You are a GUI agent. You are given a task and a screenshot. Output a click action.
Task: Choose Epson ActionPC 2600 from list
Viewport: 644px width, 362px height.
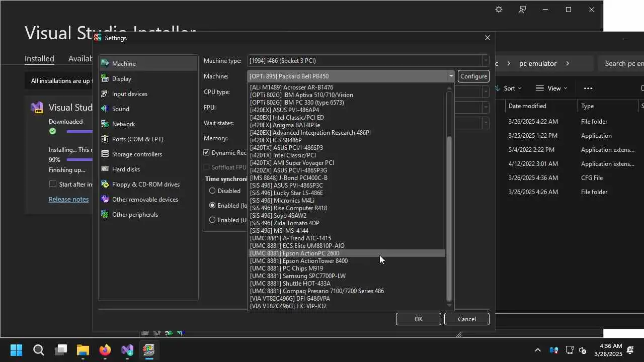click(x=347, y=253)
